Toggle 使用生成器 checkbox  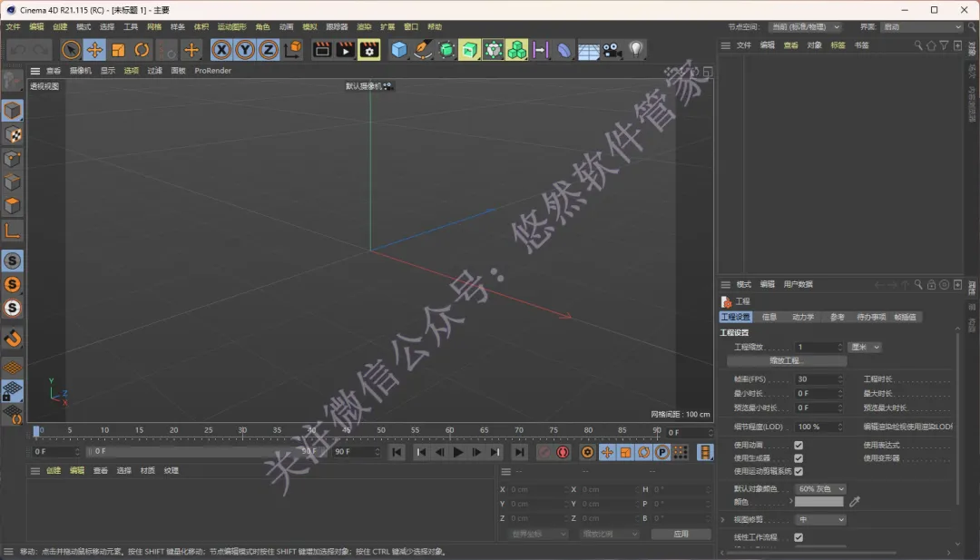pyautogui.click(x=799, y=458)
